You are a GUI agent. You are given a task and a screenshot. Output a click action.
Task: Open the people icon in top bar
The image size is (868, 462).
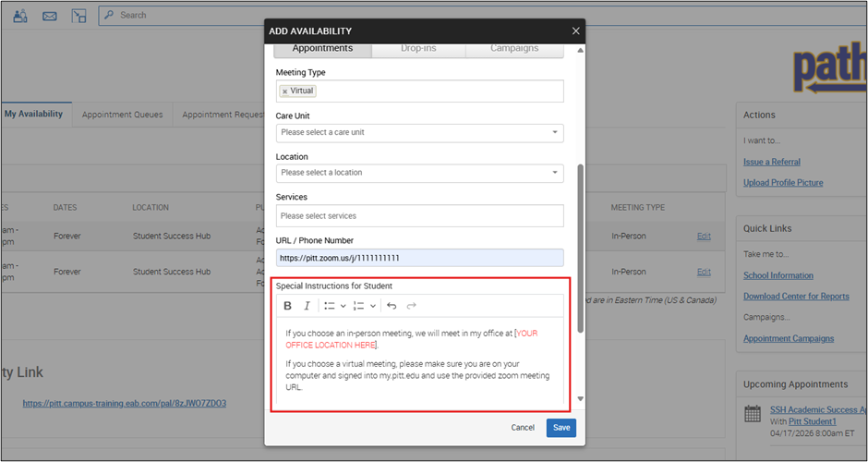pyautogui.click(x=20, y=16)
